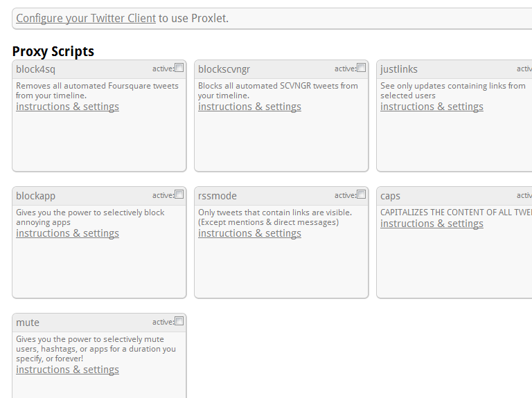Tick the mute script active checkbox

(179, 321)
